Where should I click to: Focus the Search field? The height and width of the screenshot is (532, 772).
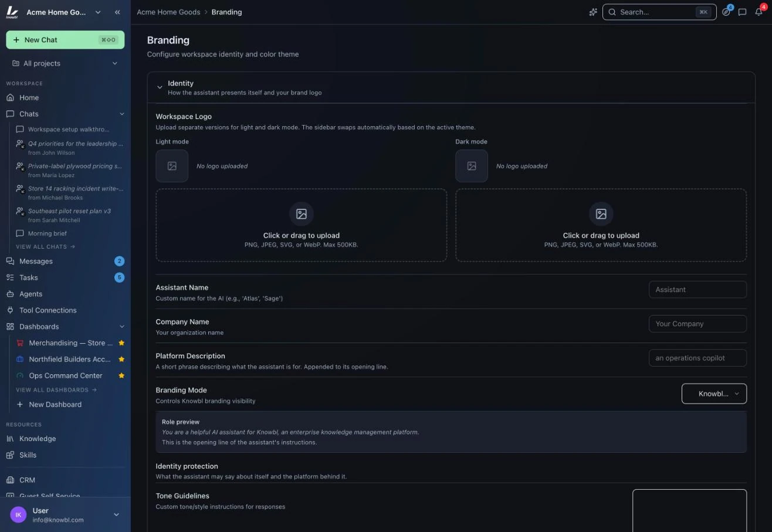[659, 12]
